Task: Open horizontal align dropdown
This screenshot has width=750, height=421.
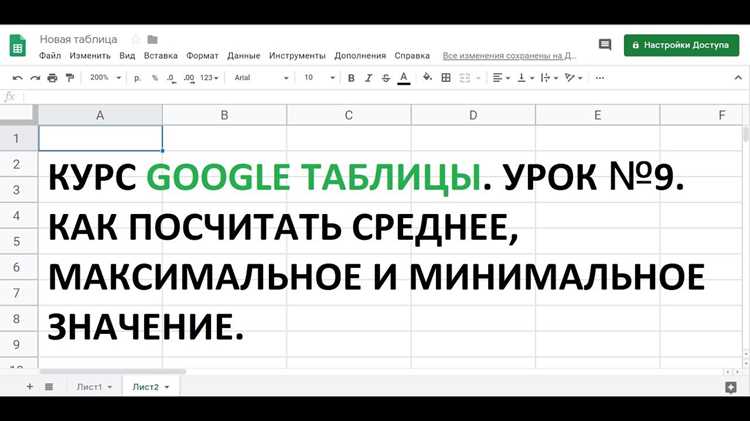Action: 501,78
